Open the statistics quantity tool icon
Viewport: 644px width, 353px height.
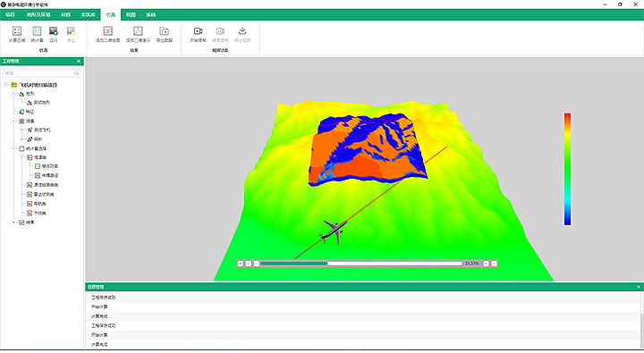pyautogui.click(x=37, y=34)
